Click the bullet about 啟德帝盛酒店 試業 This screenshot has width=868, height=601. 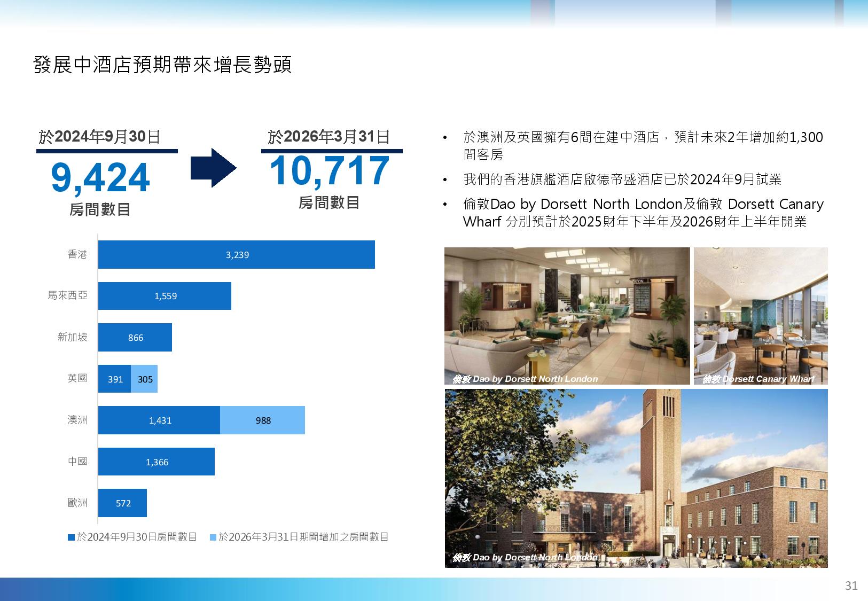coord(622,179)
